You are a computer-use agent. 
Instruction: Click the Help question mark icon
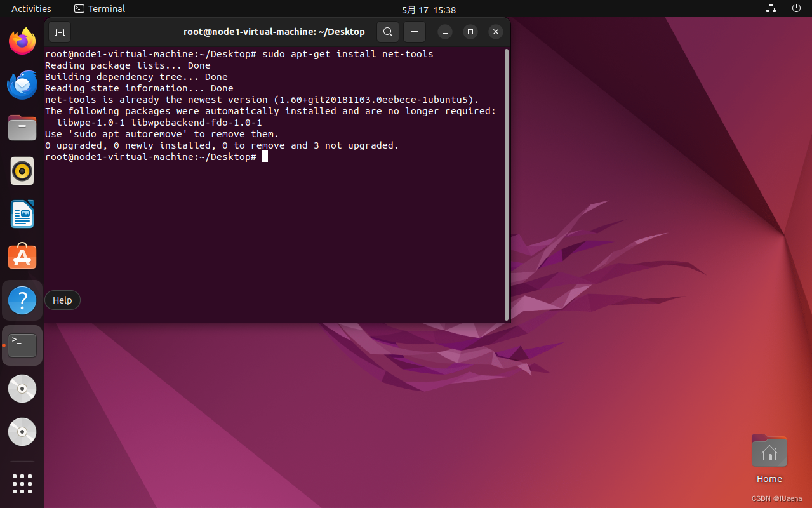pos(22,300)
